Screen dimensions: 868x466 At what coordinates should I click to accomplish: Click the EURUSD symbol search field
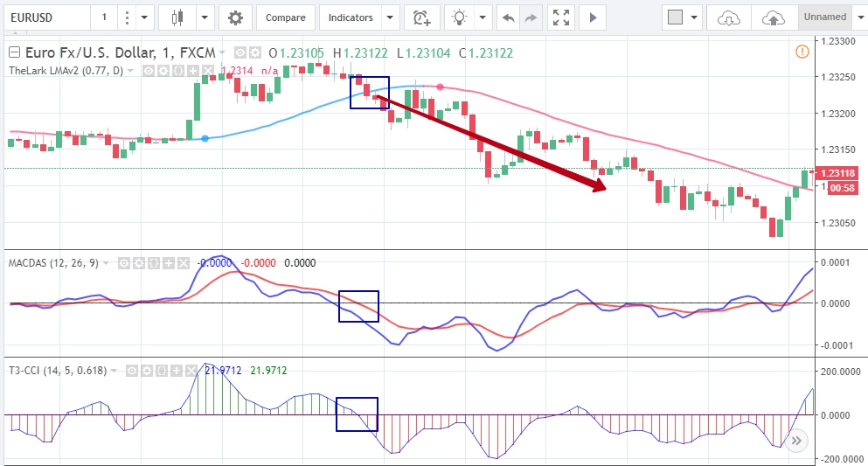(x=46, y=17)
